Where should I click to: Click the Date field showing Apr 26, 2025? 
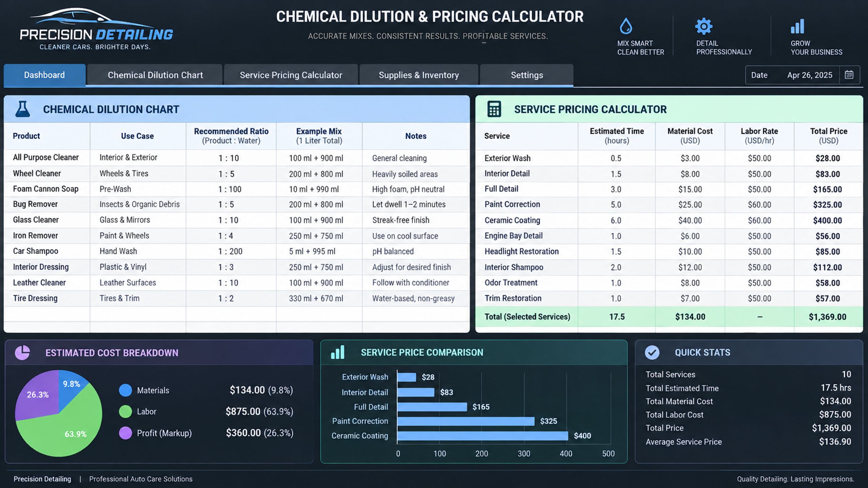[802, 75]
